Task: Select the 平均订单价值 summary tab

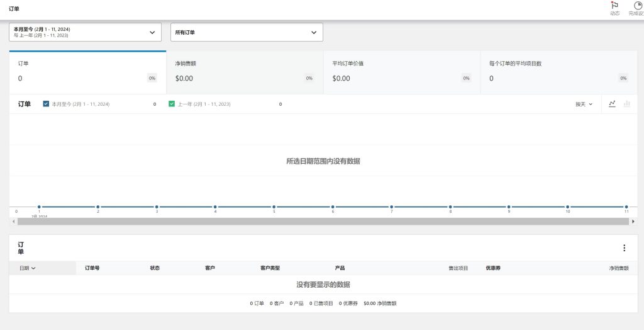Action: pos(402,72)
